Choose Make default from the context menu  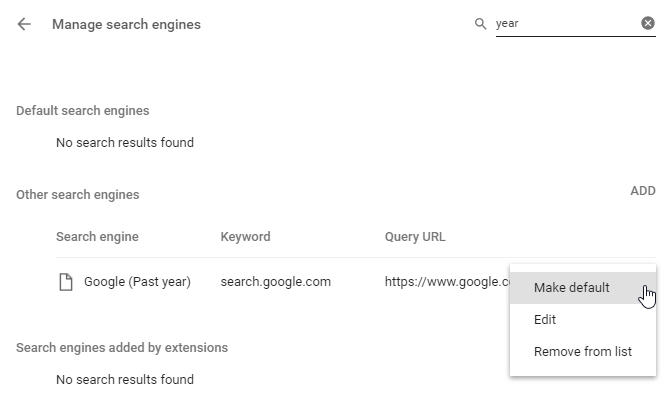(x=571, y=288)
